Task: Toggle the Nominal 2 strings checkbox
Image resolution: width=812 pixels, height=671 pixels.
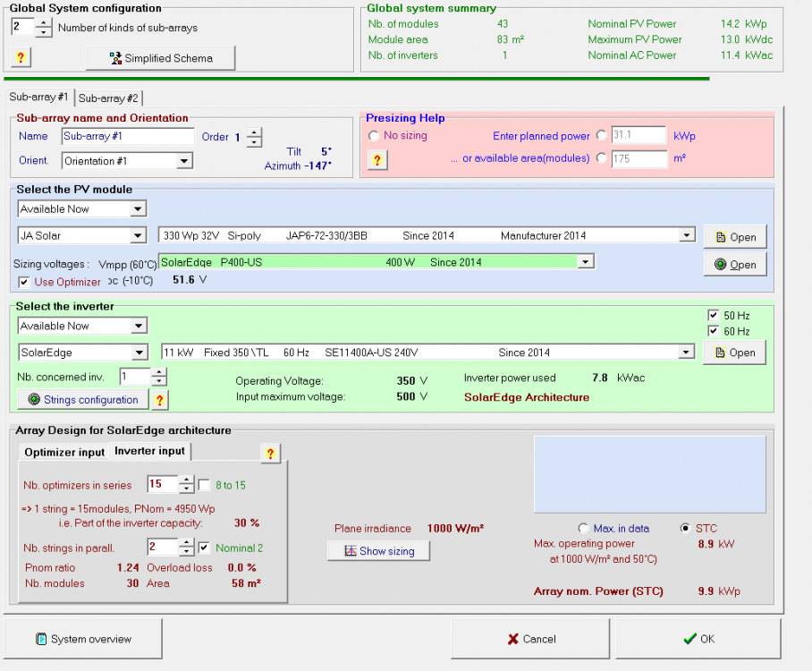Action: [x=205, y=548]
